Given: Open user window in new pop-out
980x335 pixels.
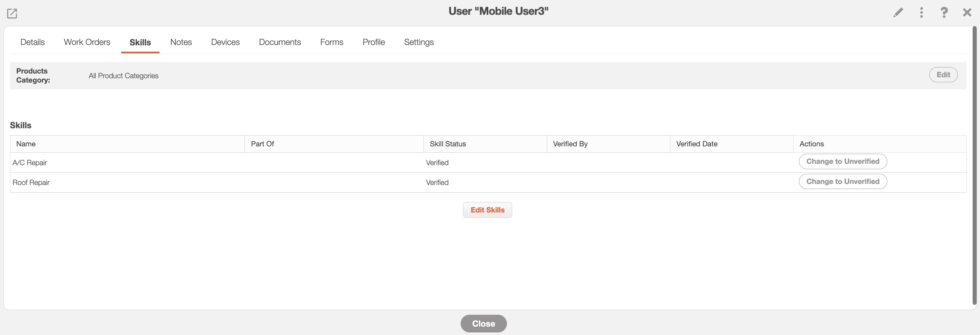Looking at the screenshot, I should [x=12, y=13].
